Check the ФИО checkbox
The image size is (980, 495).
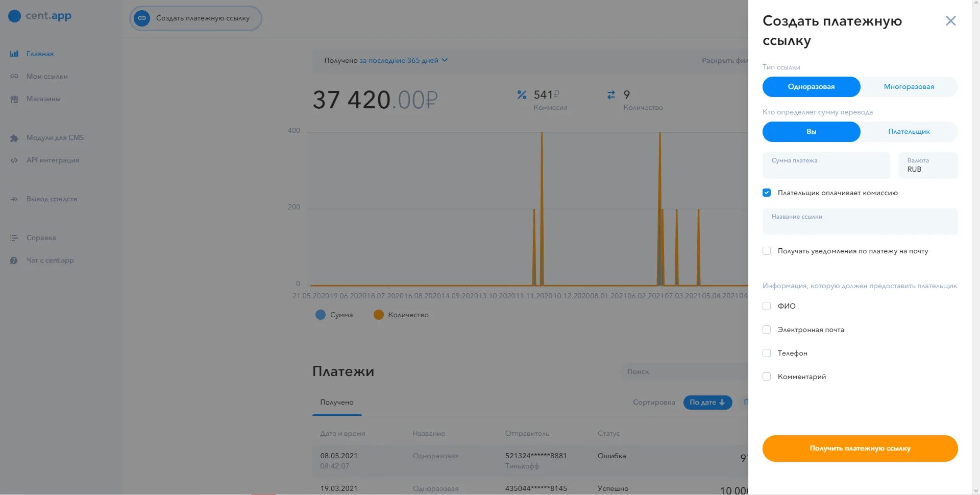coord(767,306)
